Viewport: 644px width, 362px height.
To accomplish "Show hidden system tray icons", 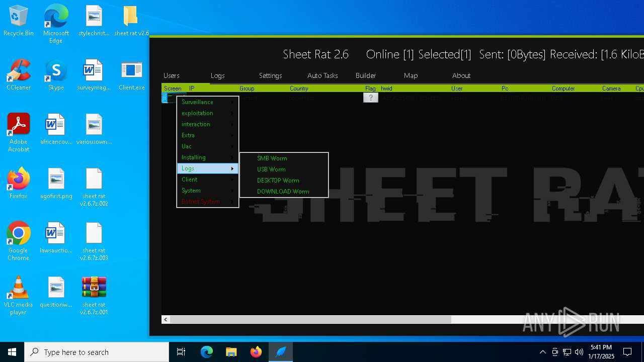I will (542, 352).
